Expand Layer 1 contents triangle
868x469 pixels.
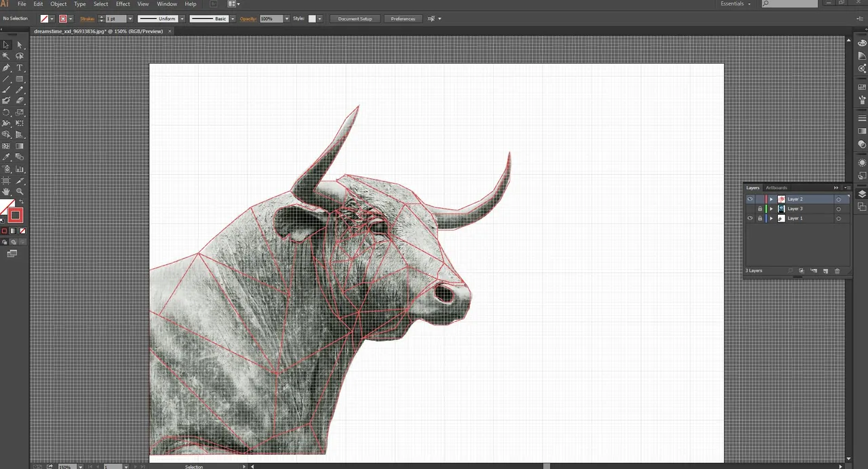pos(771,218)
